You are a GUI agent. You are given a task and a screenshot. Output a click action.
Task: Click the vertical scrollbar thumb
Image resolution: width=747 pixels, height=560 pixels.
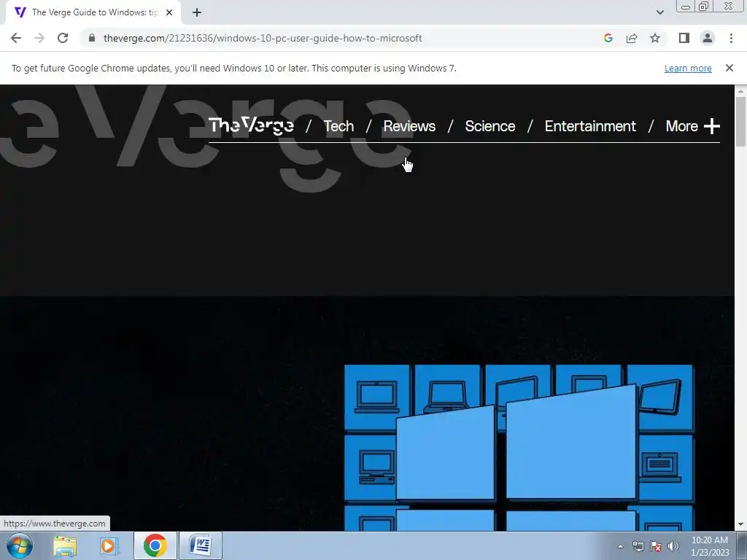click(x=740, y=122)
